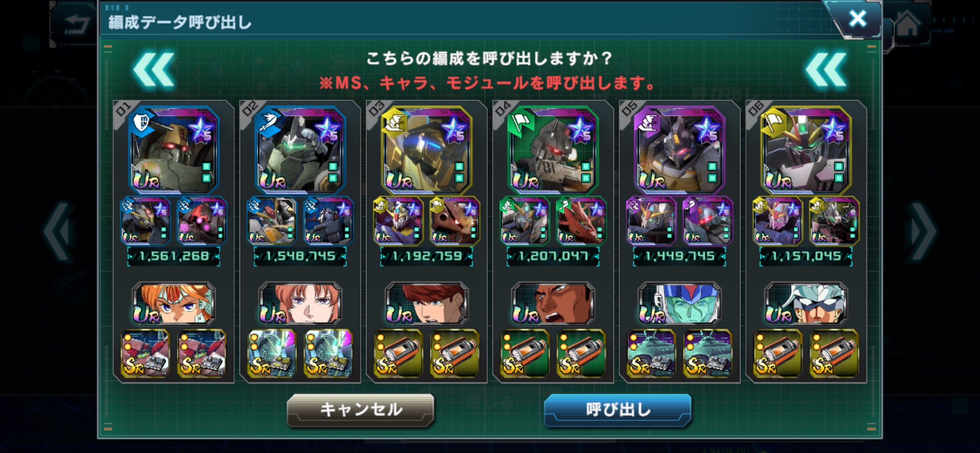Tap the back arrow icon at top left
980x453 pixels.
pyautogui.click(x=77, y=24)
